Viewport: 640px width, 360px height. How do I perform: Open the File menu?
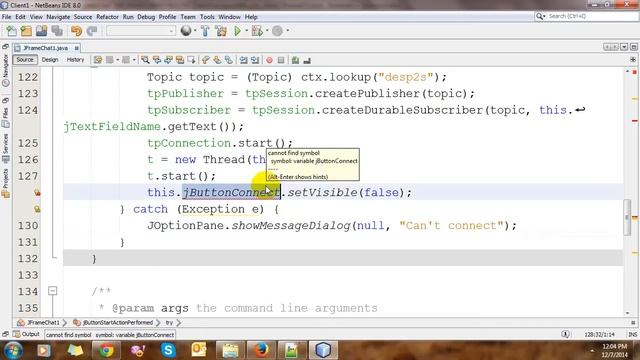click(x=7, y=17)
